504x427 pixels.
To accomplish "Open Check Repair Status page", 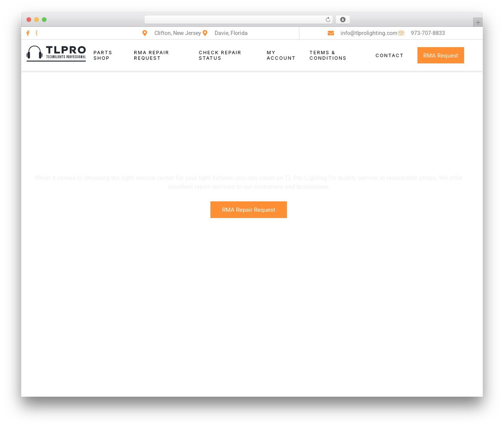I will (220, 55).
